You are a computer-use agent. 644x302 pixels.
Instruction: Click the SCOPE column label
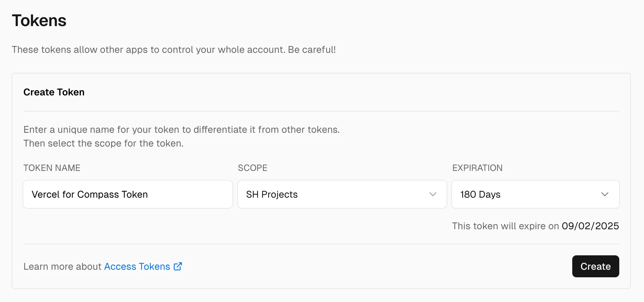[x=253, y=168]
